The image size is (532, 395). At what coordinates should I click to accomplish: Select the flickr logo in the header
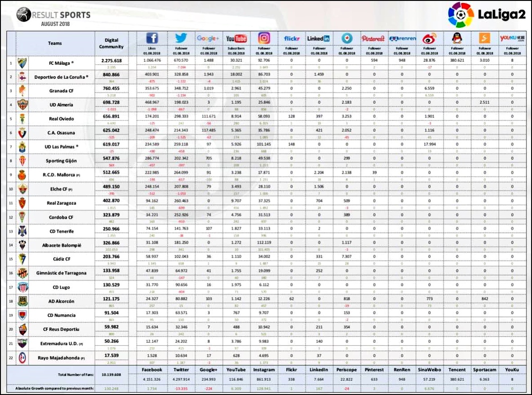tap(292, 38)
